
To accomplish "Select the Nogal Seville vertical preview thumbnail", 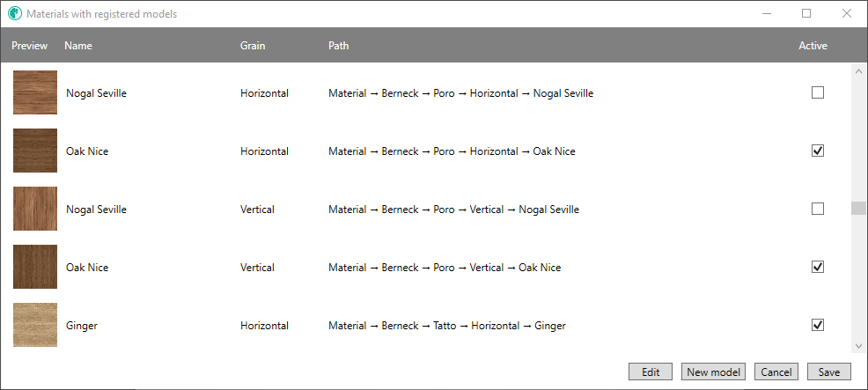I will 35,209.
